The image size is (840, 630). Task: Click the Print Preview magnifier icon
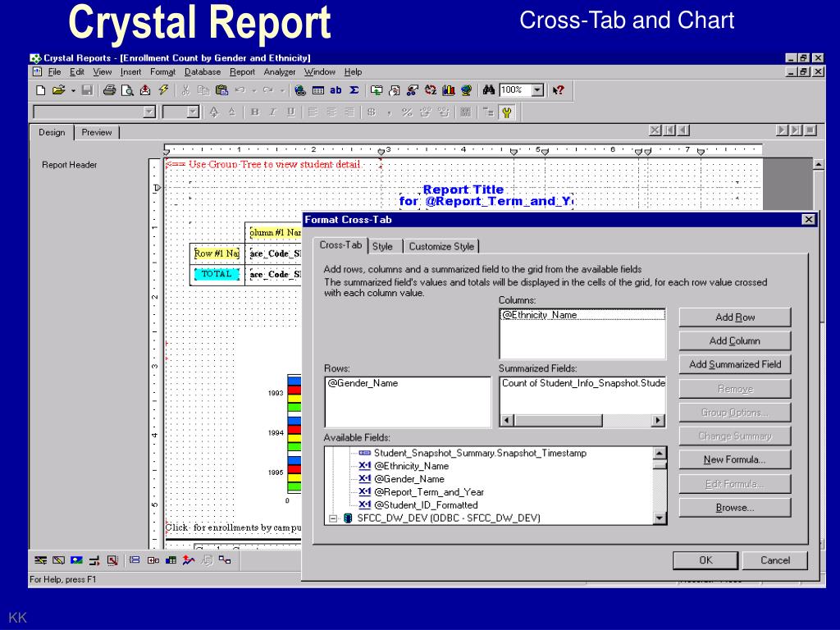tap(127, 90)
